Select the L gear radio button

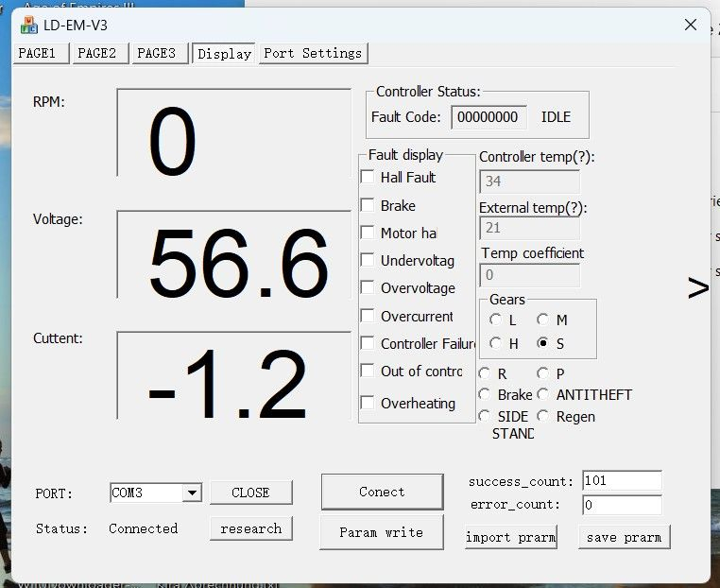497,320
